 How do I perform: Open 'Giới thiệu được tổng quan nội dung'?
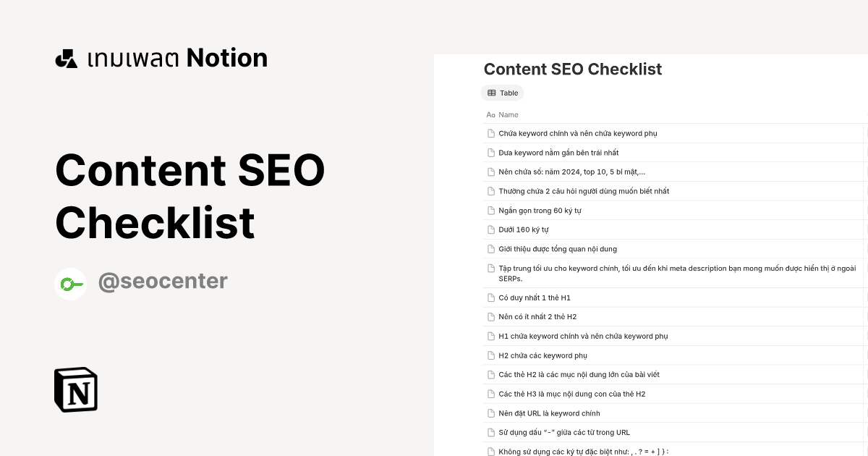click(x=556, y=249)
